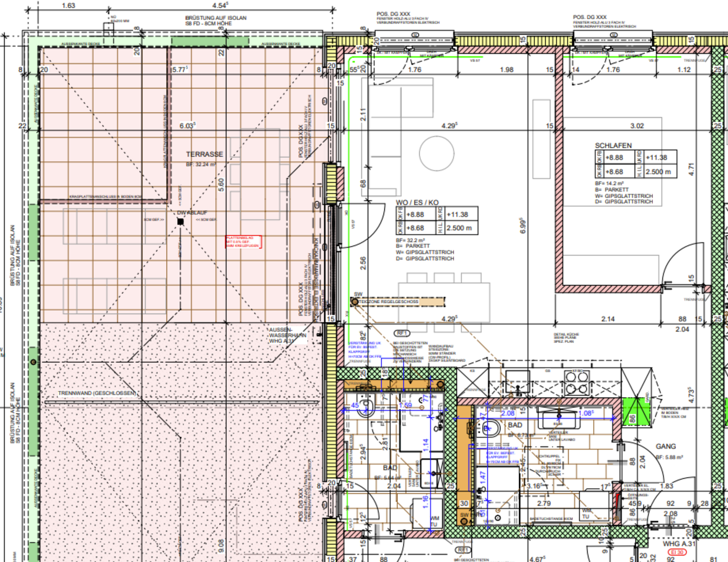Select the TRENNWAND (GESCHLOSSEN) label
The image size is (728, 562).
pyautogui.click(x=97, y=393)
